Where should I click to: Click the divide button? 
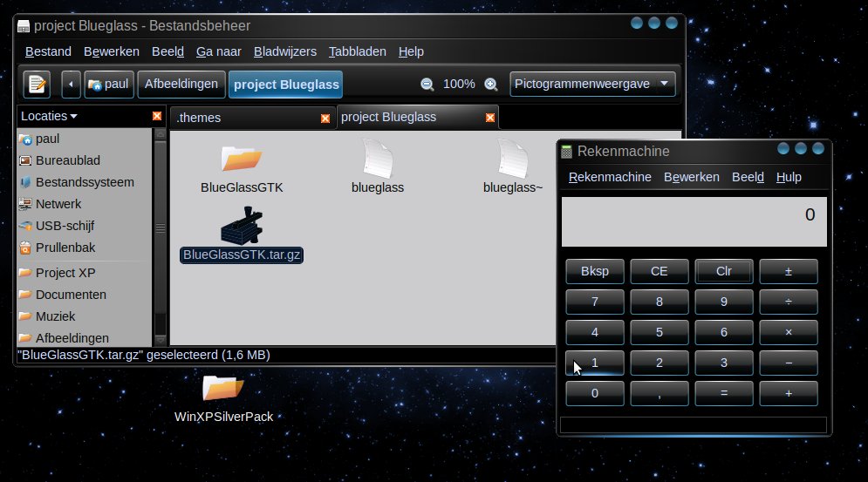click(x=789, y=302)
